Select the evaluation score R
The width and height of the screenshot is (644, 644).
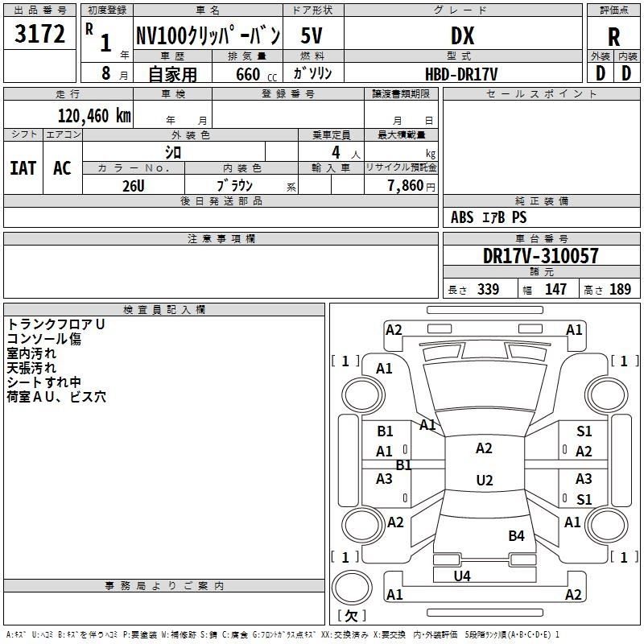click(613, 36)
